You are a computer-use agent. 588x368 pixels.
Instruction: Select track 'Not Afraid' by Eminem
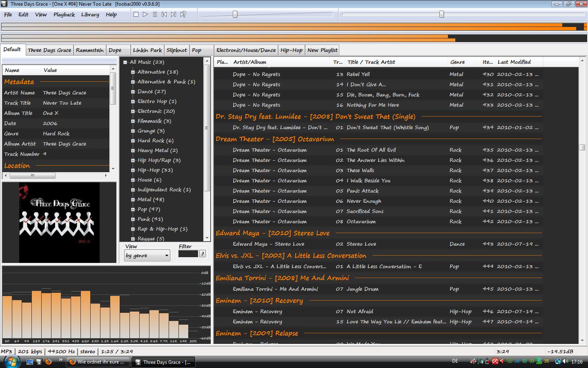(x=379, y=312)
